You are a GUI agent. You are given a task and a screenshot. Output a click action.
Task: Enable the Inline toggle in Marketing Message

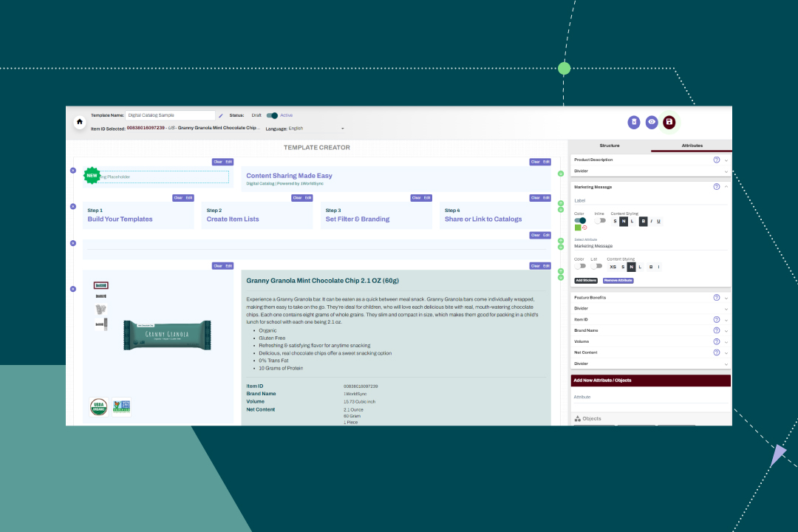600,220
